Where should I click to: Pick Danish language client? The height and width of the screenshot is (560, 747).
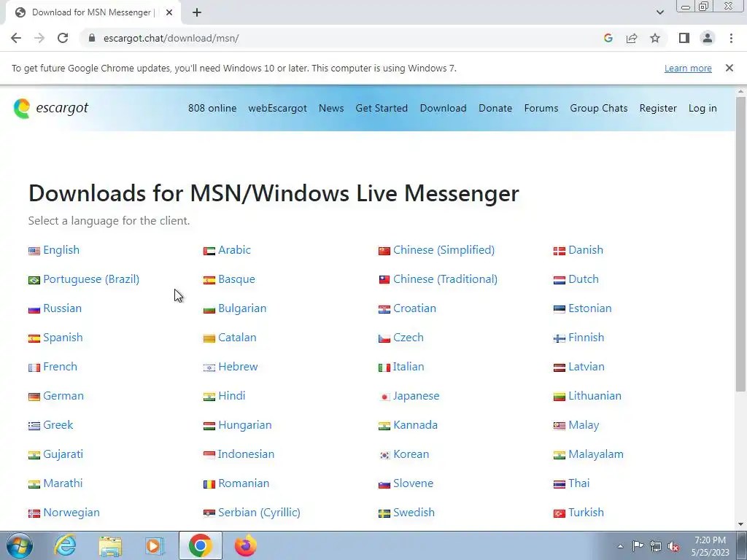(586, 250)
